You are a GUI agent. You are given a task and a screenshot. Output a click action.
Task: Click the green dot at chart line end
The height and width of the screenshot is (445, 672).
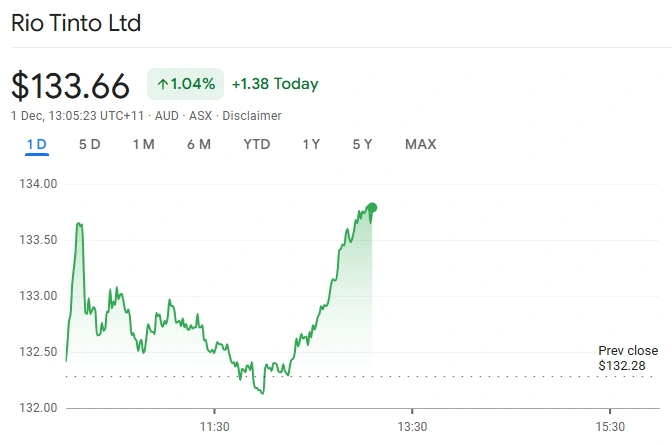(x=372, y=208)
